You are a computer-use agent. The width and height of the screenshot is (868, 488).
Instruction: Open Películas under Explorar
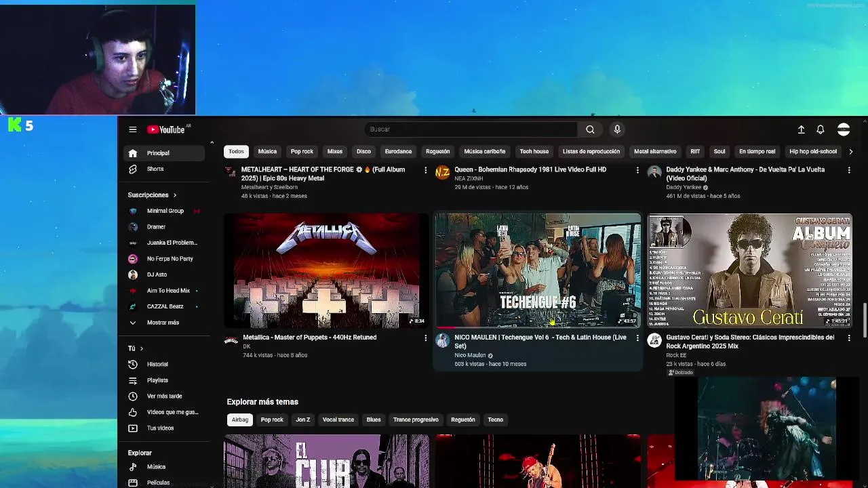pos(164,483)
